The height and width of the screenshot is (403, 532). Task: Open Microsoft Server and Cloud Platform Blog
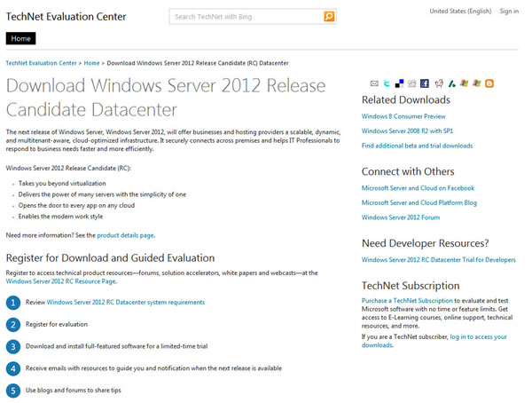point(419,202)
